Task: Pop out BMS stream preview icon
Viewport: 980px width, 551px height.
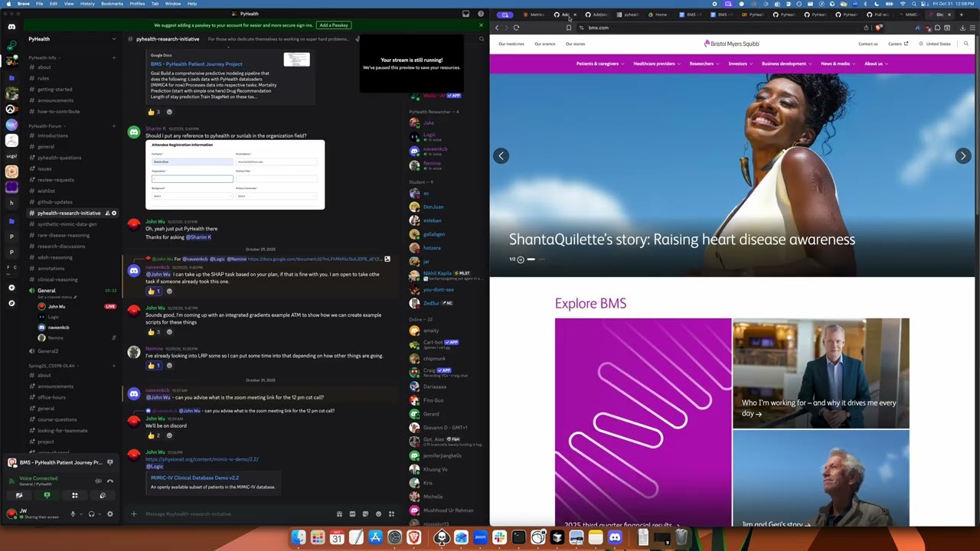Action: click(110, 462)
